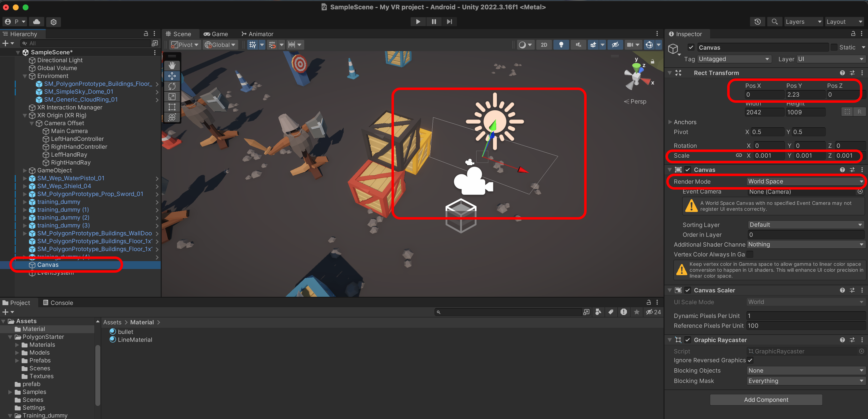Viewport: 868px width, 419px height.
Task: Open the Undo History icon
Action: (757, 22)
